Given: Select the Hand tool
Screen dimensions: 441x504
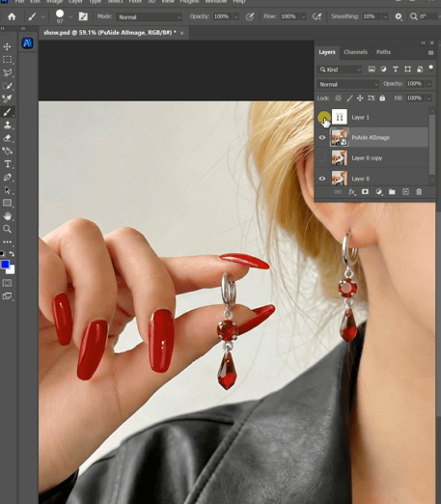Looking at the screenshot, I should coord(7,216).
